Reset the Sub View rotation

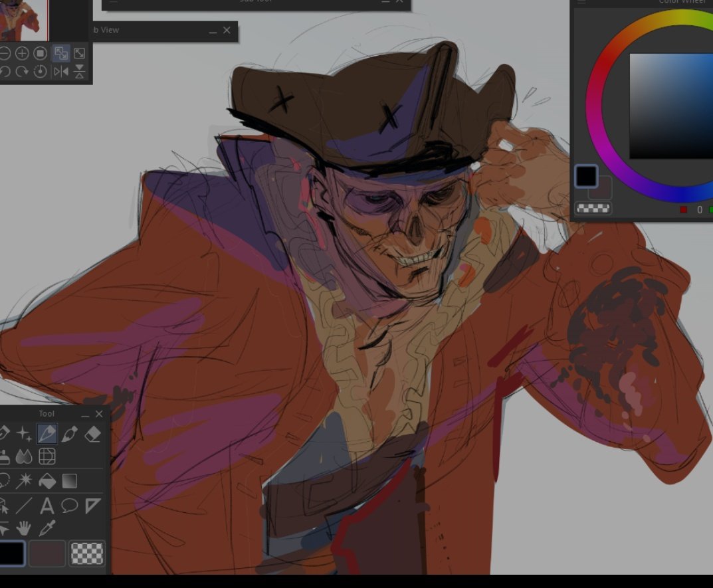click(x=40, y=72)
